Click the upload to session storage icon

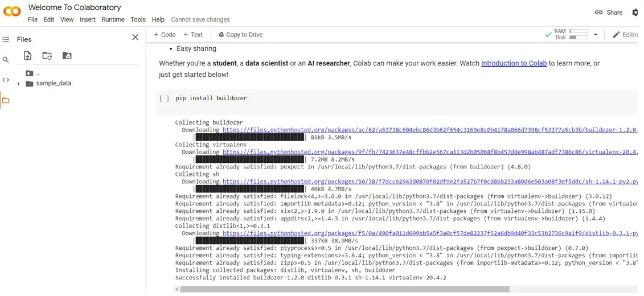point(27,56)
